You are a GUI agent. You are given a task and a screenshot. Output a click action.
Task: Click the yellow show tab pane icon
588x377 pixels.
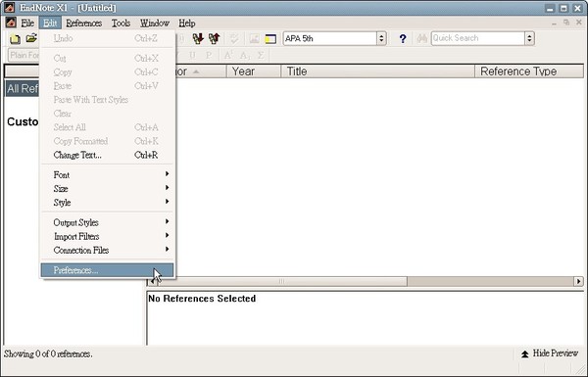270,38
